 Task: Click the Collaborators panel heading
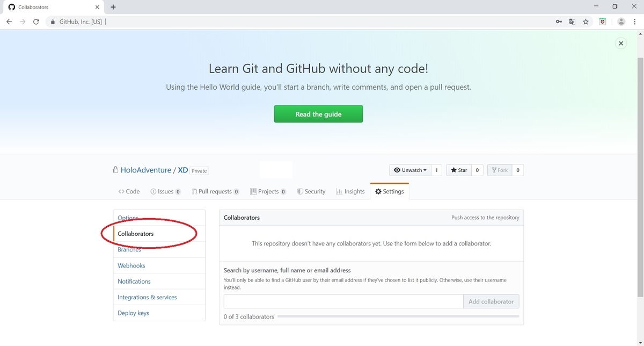(241, 218)
